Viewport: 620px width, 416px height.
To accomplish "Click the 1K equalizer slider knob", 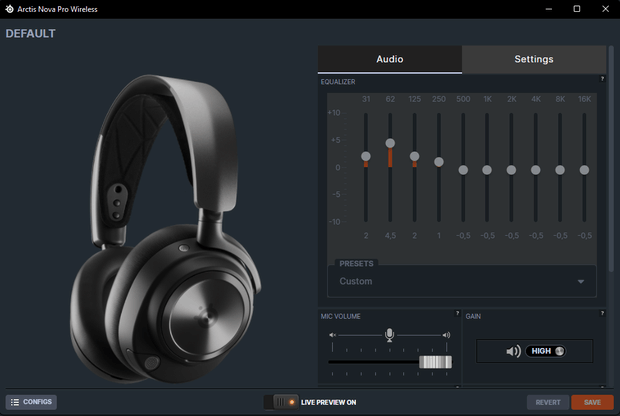I will 487,170.
